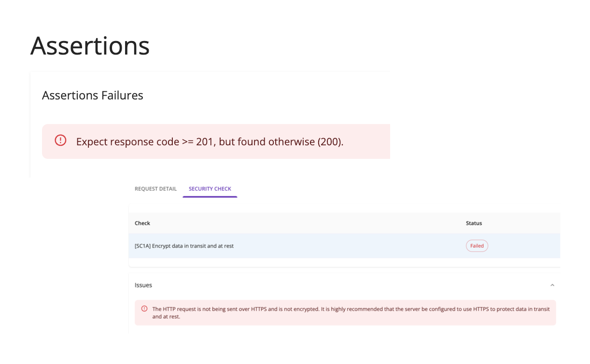Click the warning icon beside the HTTPS issue message
This screenshot has height=364, width=590.
(144, 309)
